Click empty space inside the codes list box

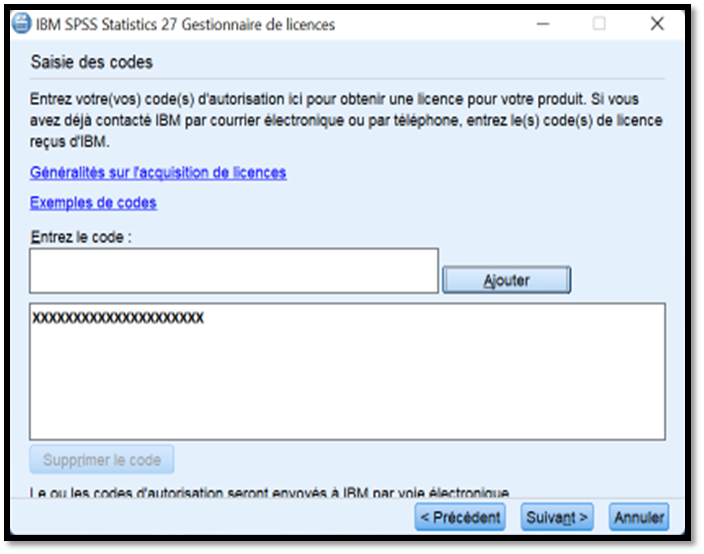pos(346,390)
